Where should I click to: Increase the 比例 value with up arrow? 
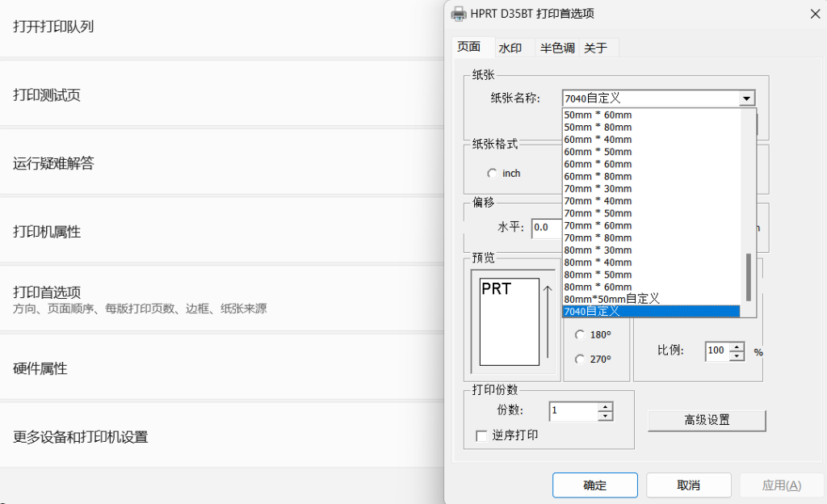[737, 346]
